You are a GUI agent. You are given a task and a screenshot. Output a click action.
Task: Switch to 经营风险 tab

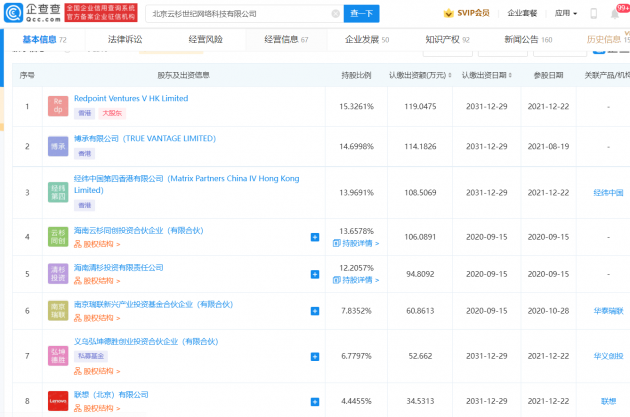[x=205, y=39]
